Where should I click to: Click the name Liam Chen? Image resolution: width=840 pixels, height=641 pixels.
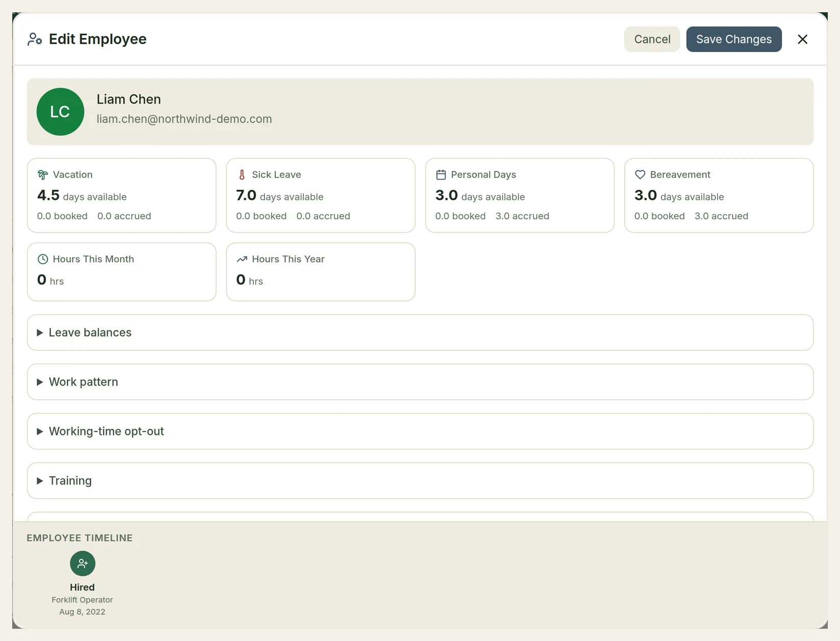(129, 99)
